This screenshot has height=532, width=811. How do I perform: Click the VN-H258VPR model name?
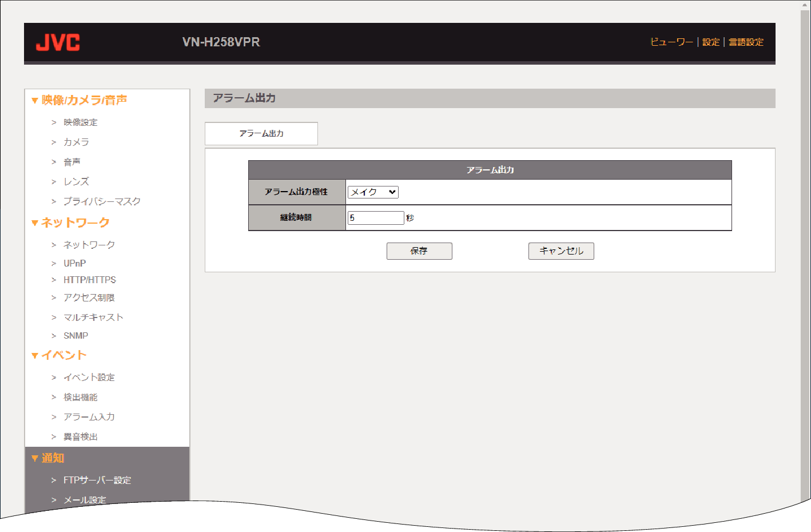tap(221, 42)
